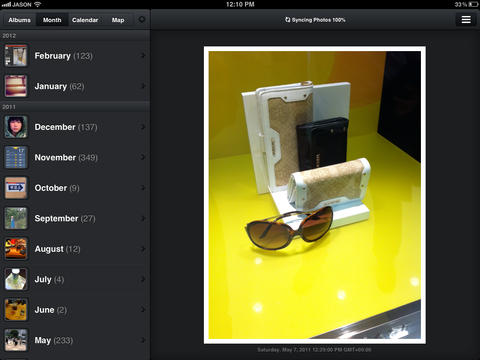Tap the sunglasses photo preview
The width and height of the screenshot is (480, 360).
pyautogui.click(x=315, y=195)
